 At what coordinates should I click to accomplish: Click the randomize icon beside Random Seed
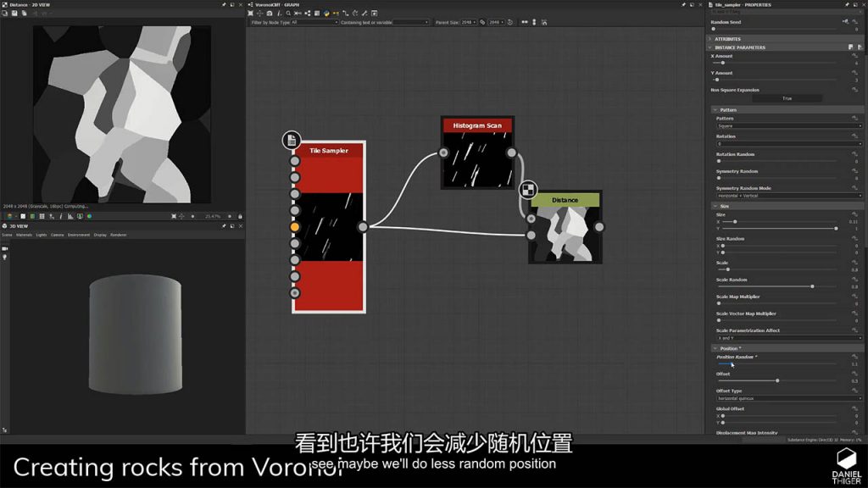point(845,21)
